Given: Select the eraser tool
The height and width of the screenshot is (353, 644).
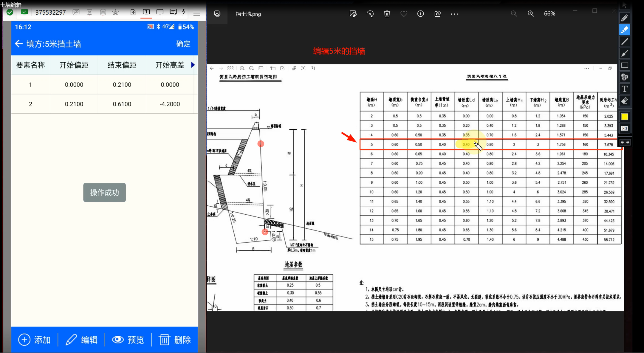Looking at the screenshot, I should click(625, 101).
